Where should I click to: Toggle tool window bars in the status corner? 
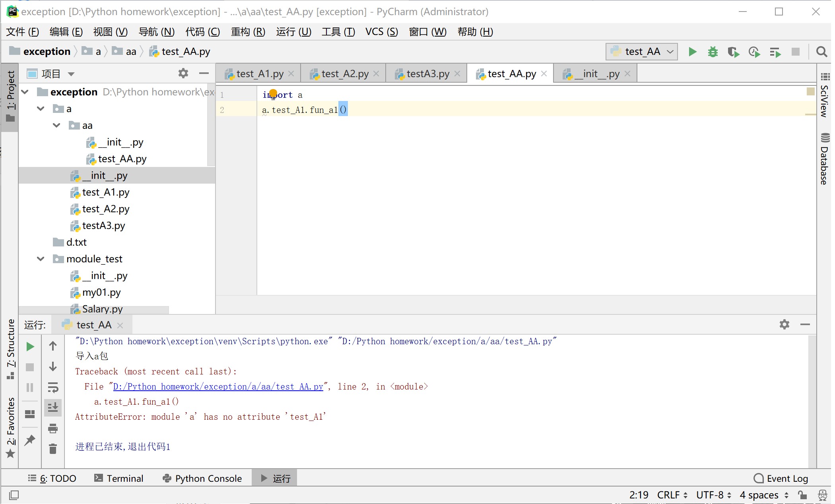coord(14,495)
